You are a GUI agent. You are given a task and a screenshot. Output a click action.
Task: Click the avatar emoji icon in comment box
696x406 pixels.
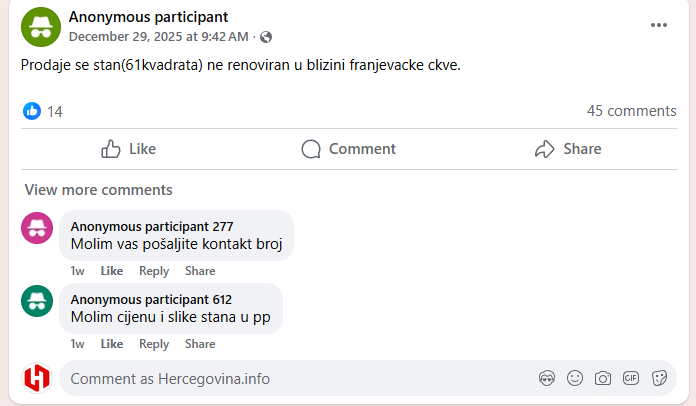(546, 378)
